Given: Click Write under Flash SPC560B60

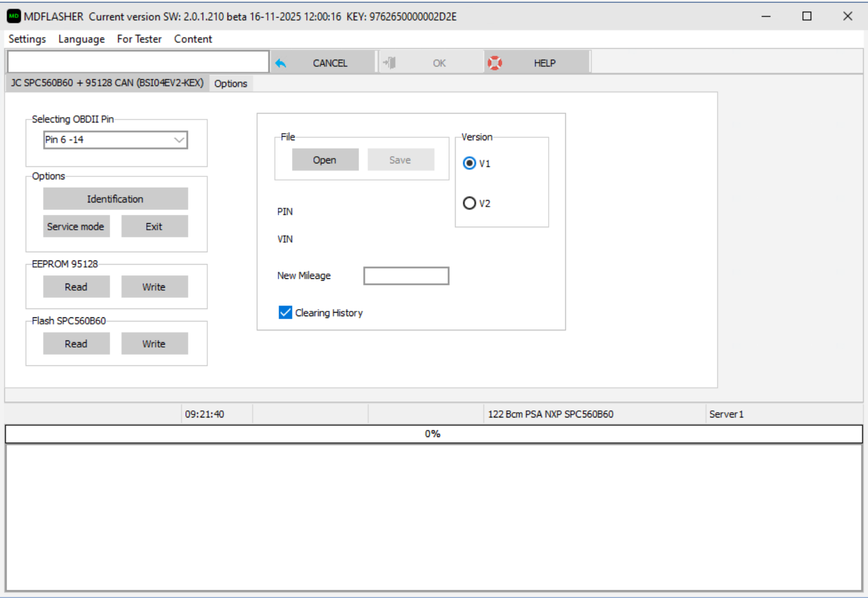Looking at the screenshot, I should point(154,343).
